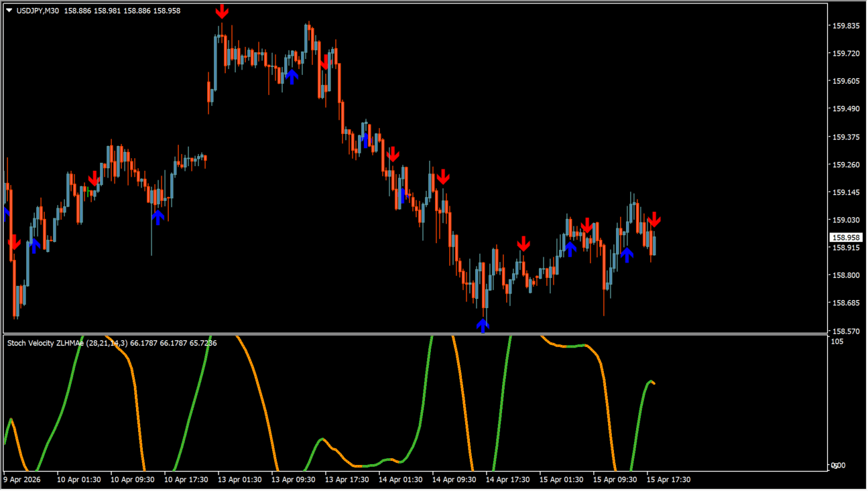Select the red sell arrow just above 14 Apr 17:30 candles

pyautogui.click(x=523, y=244)
